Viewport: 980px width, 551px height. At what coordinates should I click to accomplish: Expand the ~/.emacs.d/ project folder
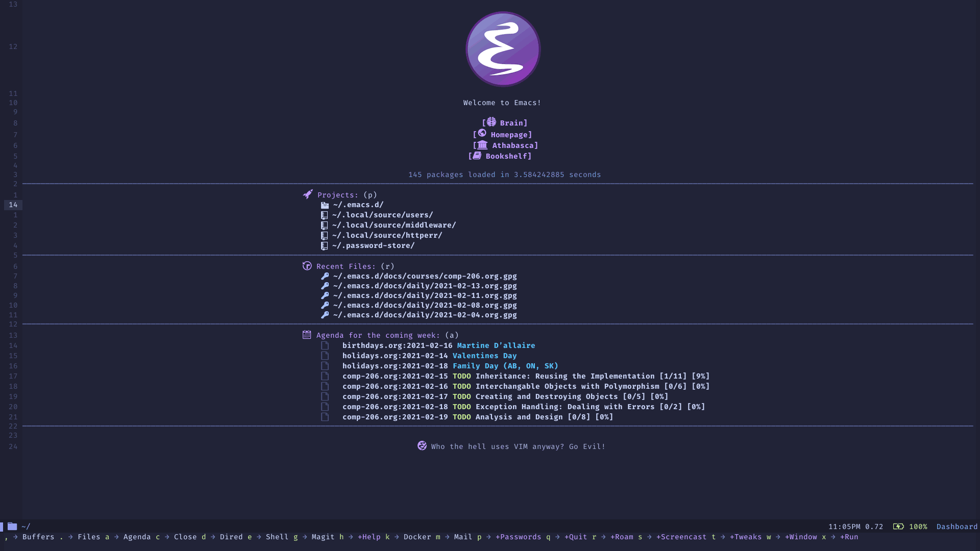pyautogui.click(x=357, y=205)
